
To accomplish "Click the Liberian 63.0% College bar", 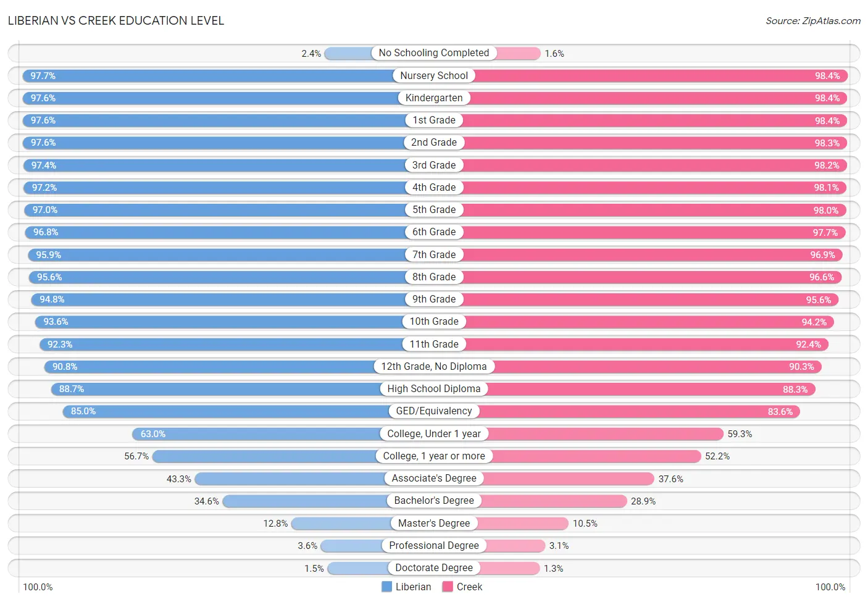I will [256, 433].
